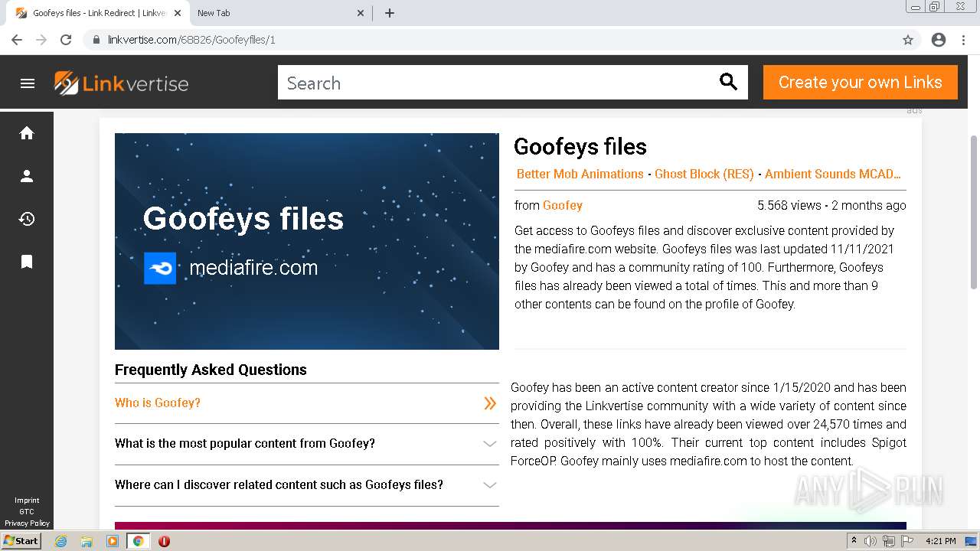Screen dimensions: 980x551
Task: Click the browser address bar URL
Action: 191,40
